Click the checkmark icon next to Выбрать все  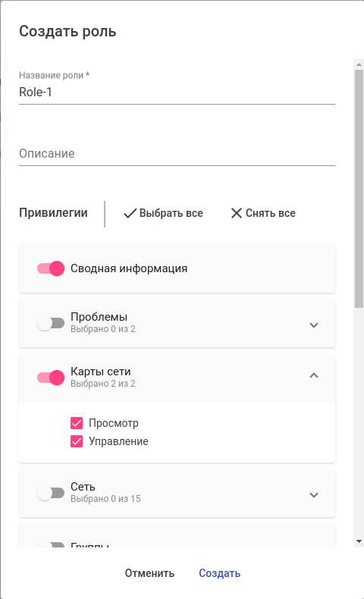(130, 213)
